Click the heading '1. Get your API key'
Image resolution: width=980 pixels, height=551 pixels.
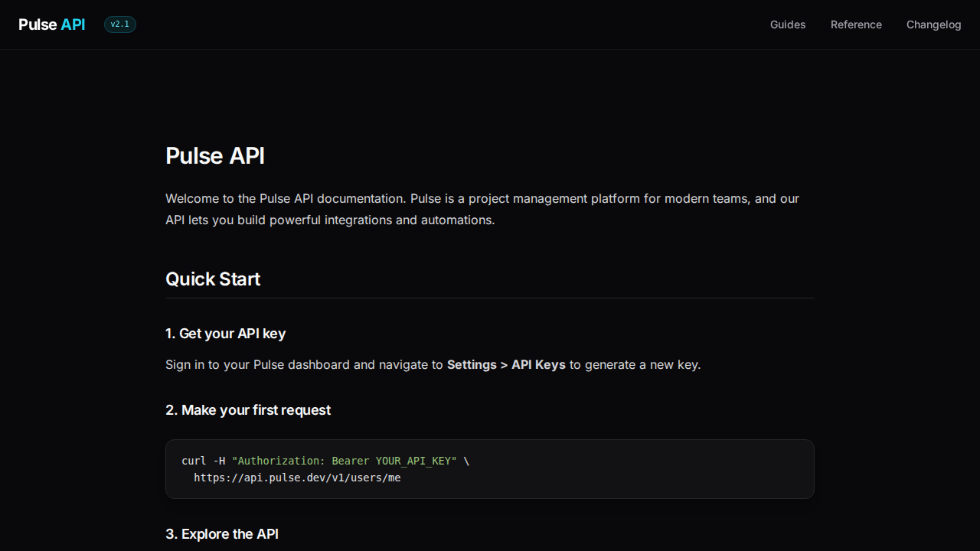pos(225,334)
